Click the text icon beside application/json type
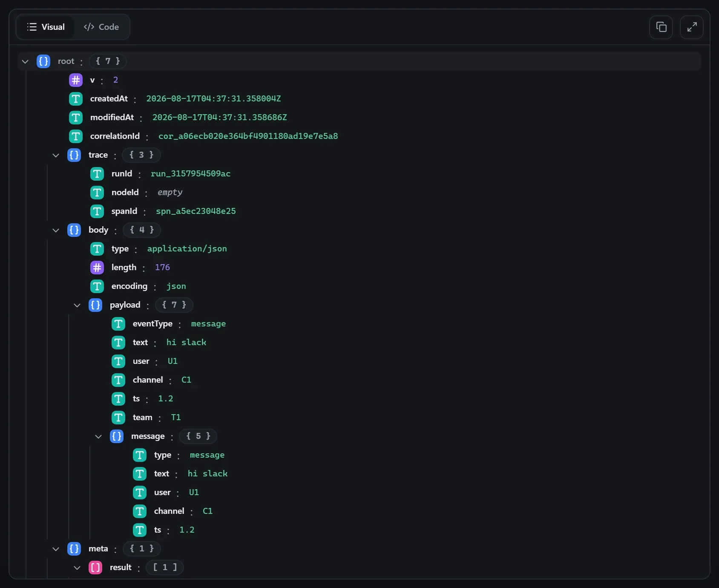719x588 pixels. point(97,249)
